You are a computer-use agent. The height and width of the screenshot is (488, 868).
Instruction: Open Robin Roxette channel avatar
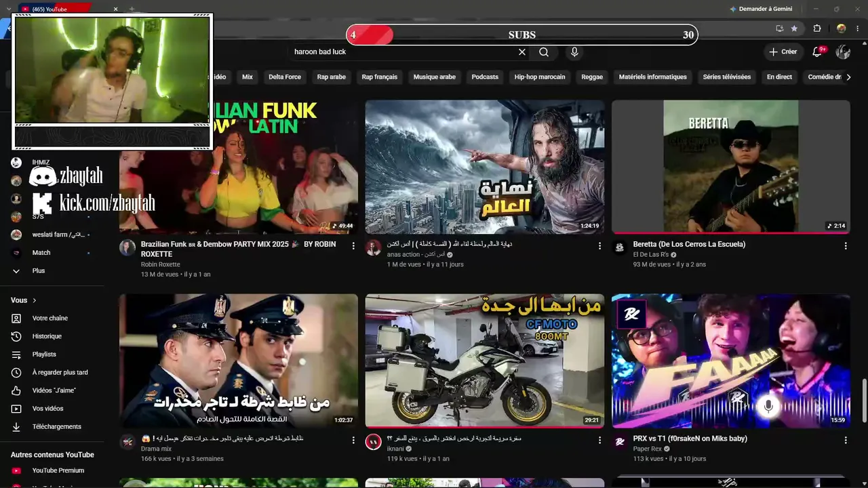(x=127, y=247)
